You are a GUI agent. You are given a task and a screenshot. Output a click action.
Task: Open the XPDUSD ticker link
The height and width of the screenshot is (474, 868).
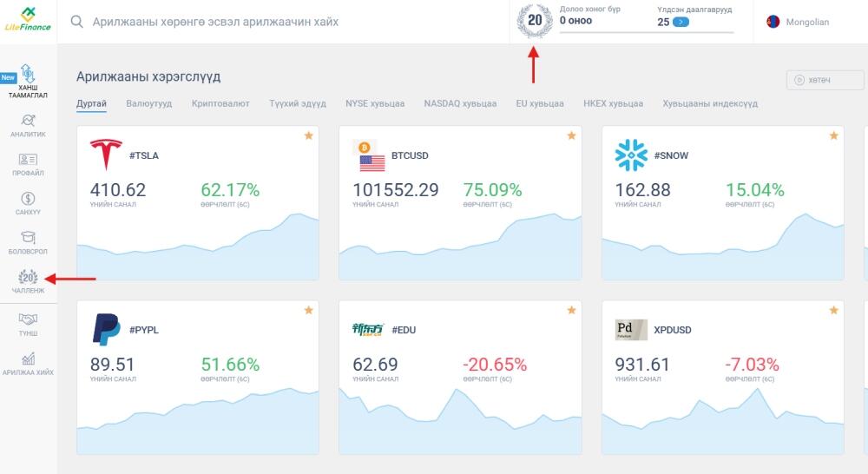coord(673,330)
